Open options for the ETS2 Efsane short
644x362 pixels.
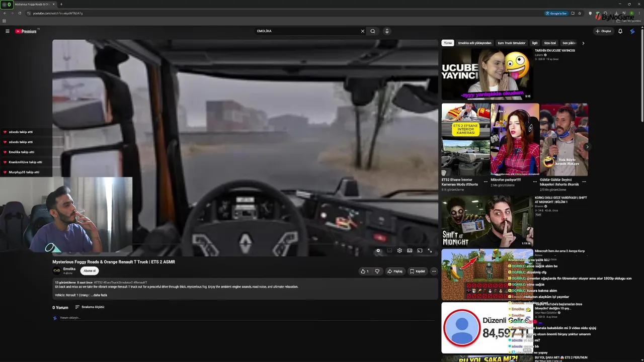coord(486,182)
